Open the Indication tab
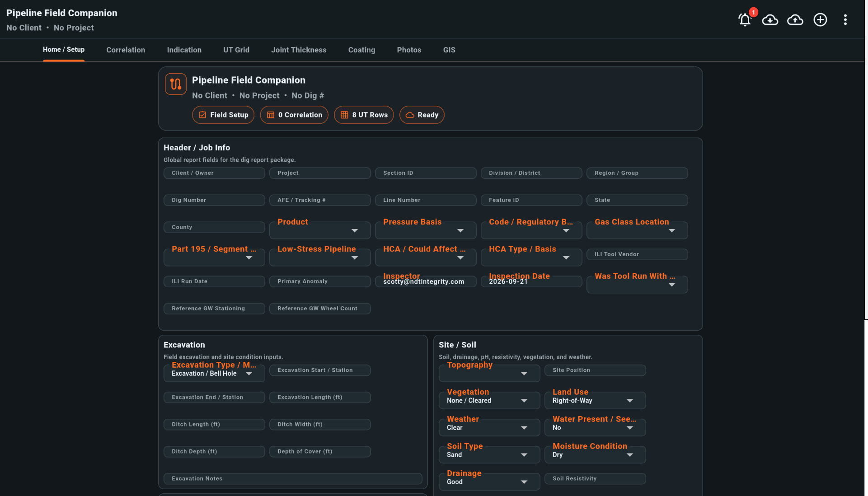868x496 pixels. 184,50
